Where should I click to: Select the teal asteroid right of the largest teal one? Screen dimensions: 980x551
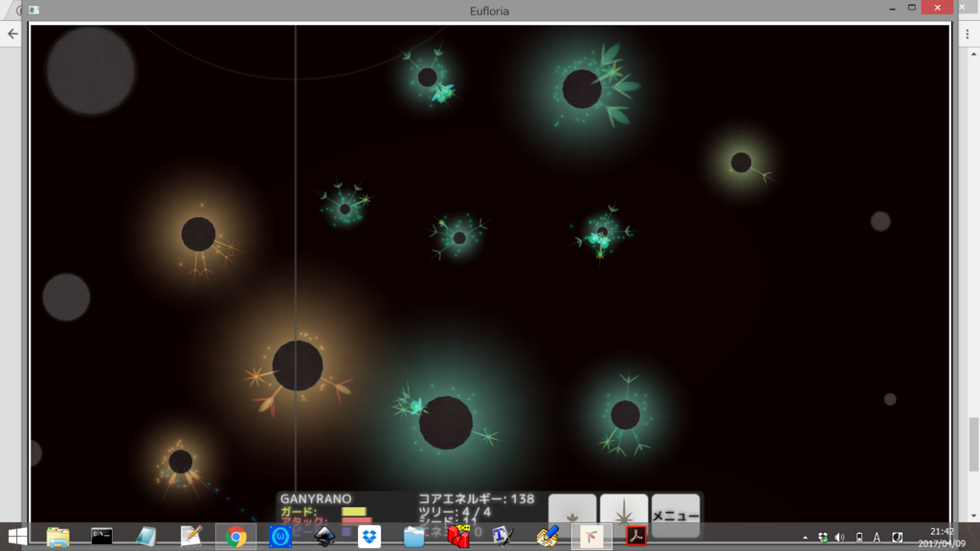(x=625, y=415)
